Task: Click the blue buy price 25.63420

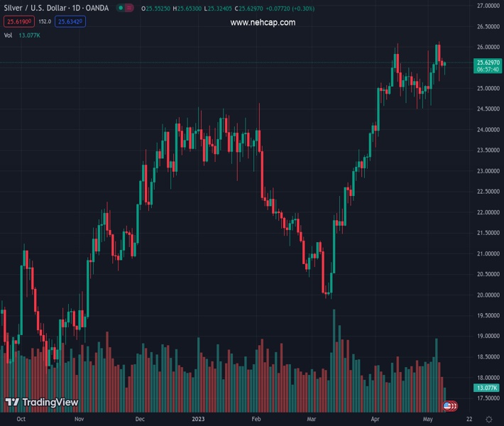Action: tap(70, 22)
